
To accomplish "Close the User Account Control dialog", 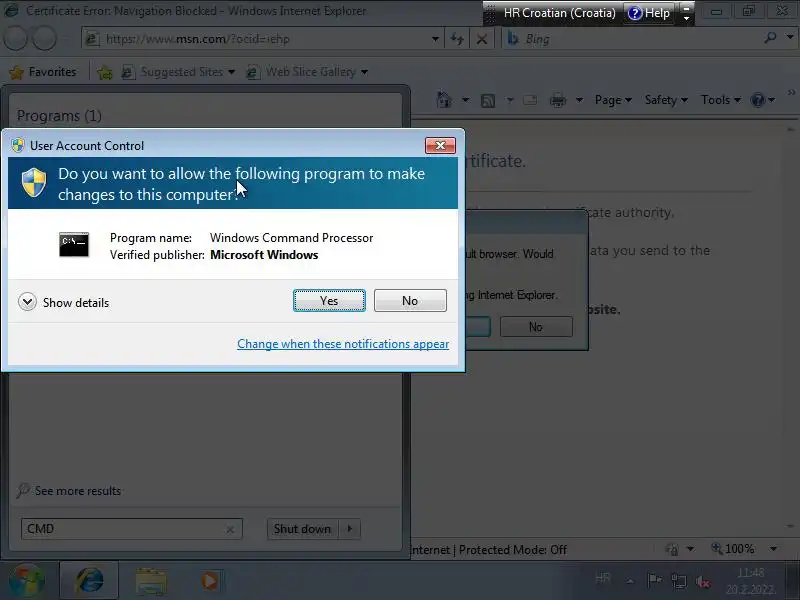I will [x=440, y=145].
